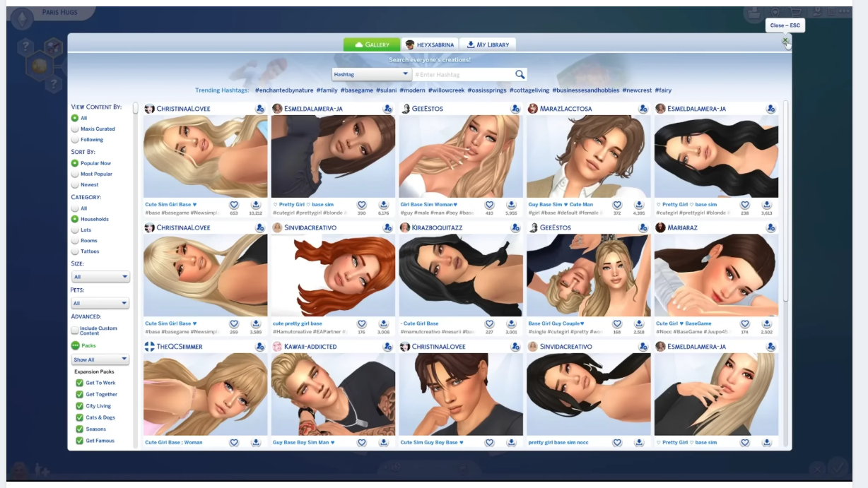Favorite the 'Cute Girl BaseGame' creation
The image size is (868, 488).
[744, 323]
